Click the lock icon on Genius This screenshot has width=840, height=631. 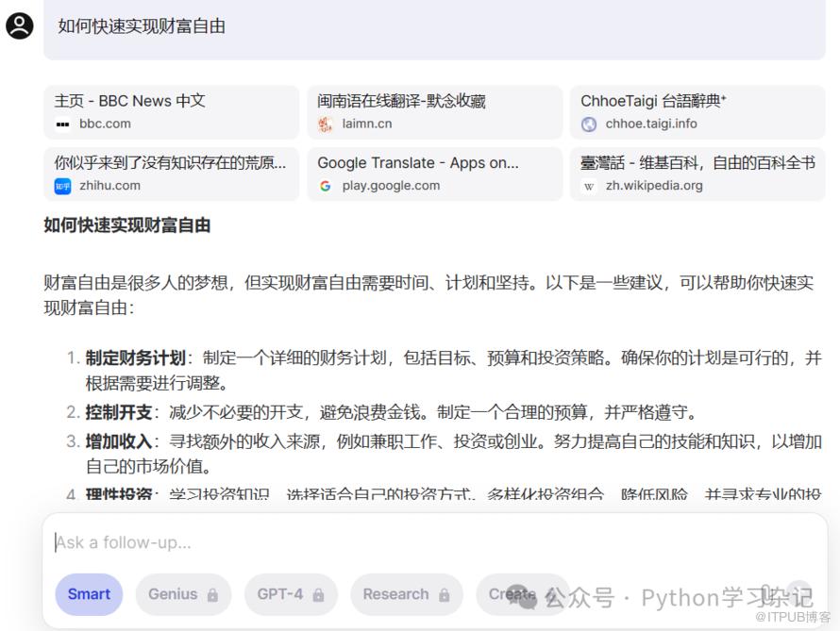pyautogui.click(x=212, y=594)
